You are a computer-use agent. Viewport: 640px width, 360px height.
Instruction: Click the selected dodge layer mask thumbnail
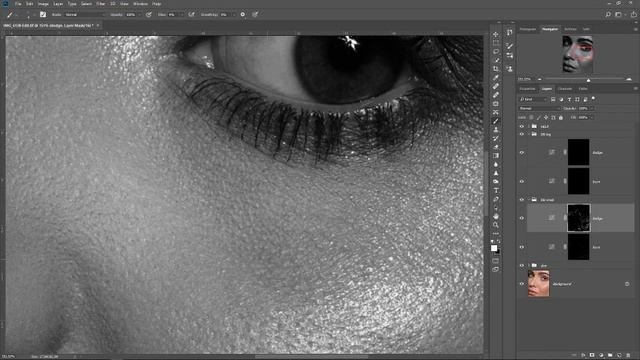tap(578, 218)
